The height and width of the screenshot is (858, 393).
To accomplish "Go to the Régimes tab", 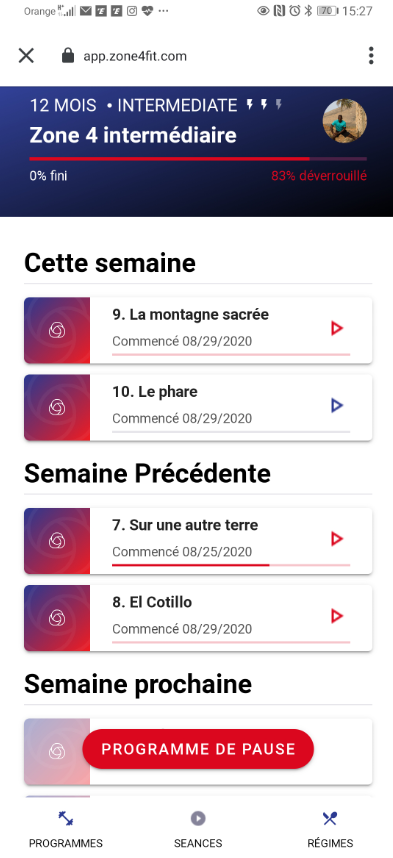I will pyautogui.click(x=330, y=828).
